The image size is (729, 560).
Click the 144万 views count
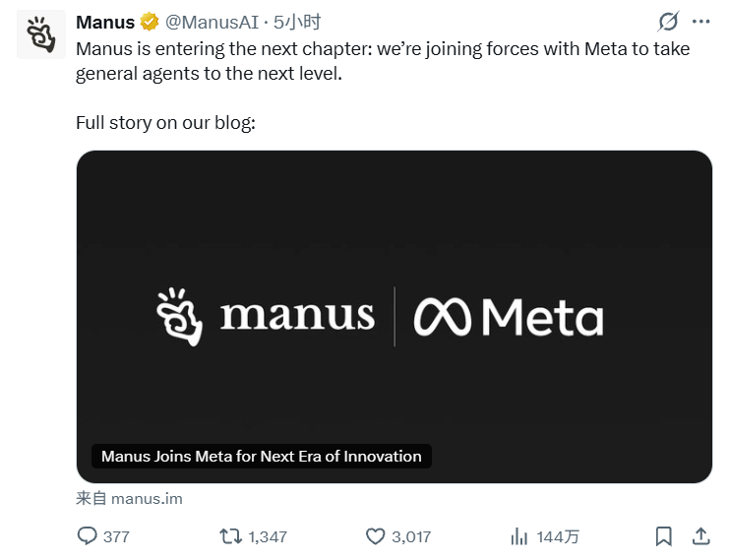click(558, 536)
